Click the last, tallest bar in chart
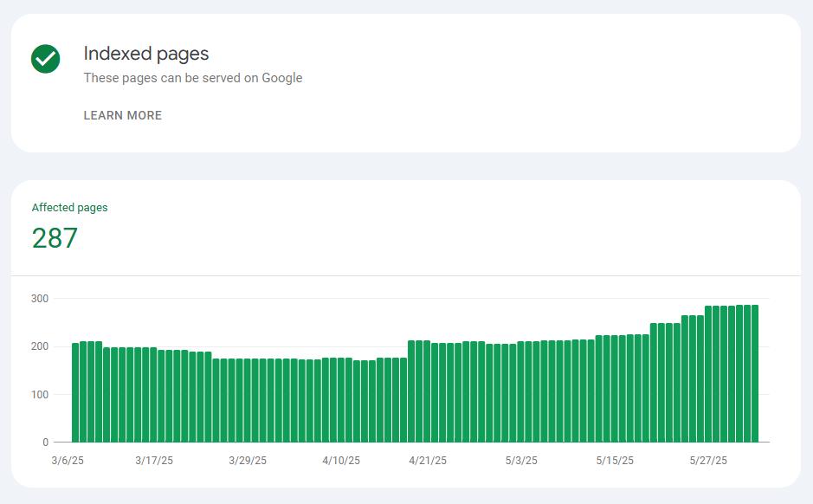Image resolution: width=813 pixels, height=504 pixels. pyautogui.click(x=755, y=373)
